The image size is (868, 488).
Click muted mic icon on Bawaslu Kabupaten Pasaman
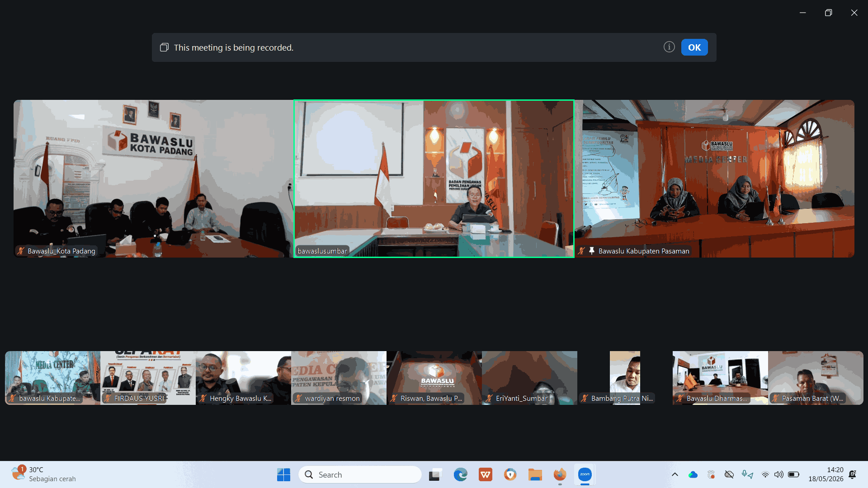pyautogui.click(x=581, y=251)
